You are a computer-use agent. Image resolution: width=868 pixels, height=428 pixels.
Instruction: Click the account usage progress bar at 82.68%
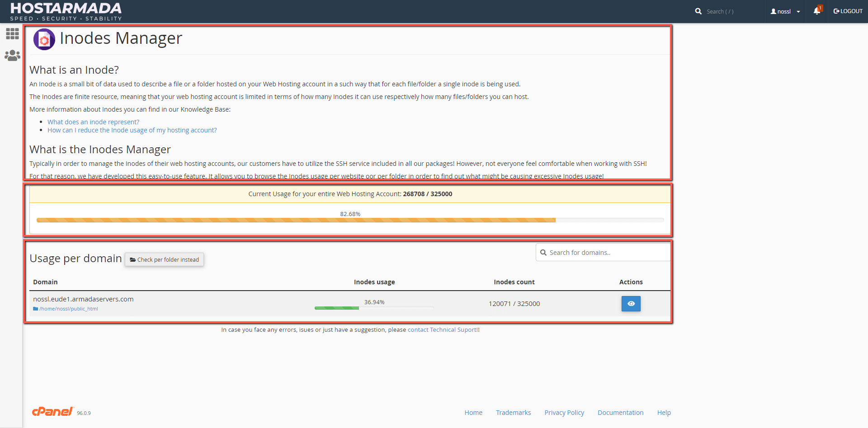tap(350, 220)
